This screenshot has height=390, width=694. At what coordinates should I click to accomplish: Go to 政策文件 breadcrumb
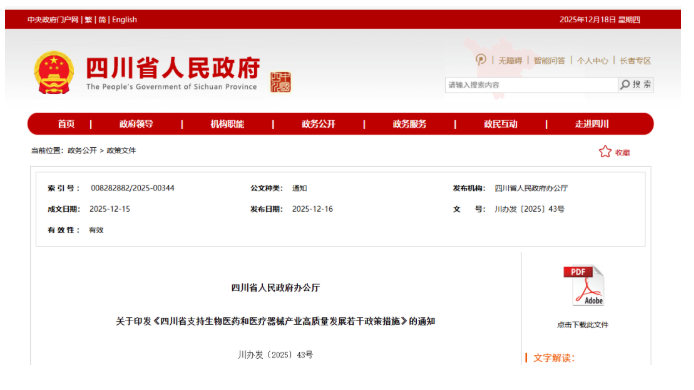click(x=121, y=151)
